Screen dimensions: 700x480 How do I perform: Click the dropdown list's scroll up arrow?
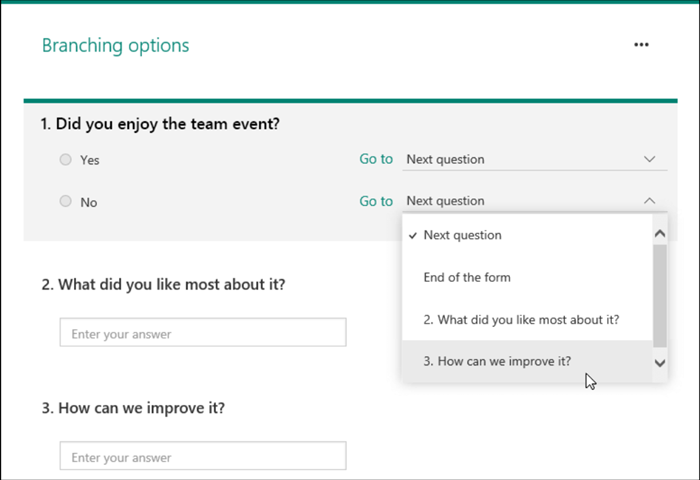point(659,234)
